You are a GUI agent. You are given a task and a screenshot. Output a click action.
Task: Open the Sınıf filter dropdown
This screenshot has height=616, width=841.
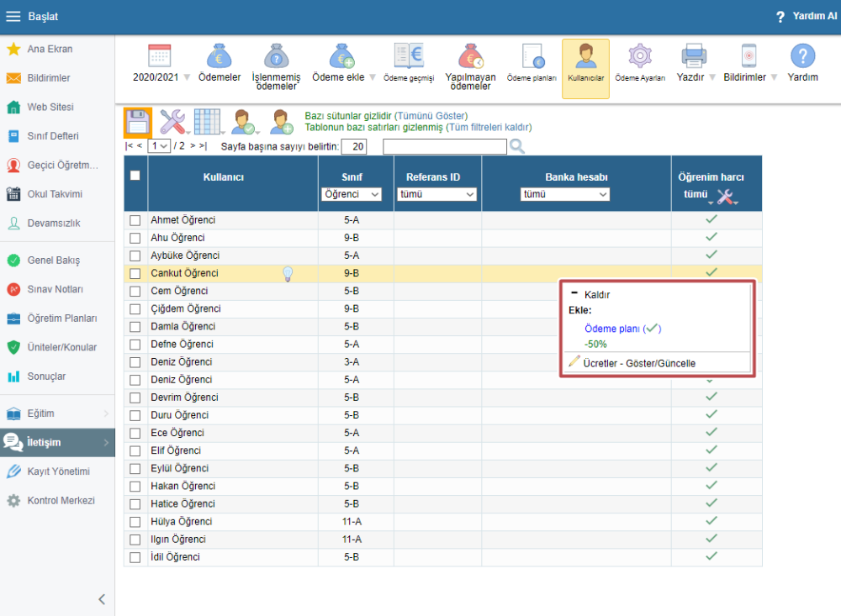tap(352, 194)
